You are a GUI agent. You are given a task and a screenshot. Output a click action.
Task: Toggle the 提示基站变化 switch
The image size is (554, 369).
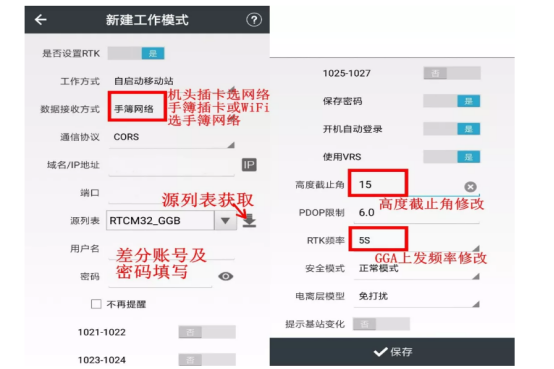382,324
